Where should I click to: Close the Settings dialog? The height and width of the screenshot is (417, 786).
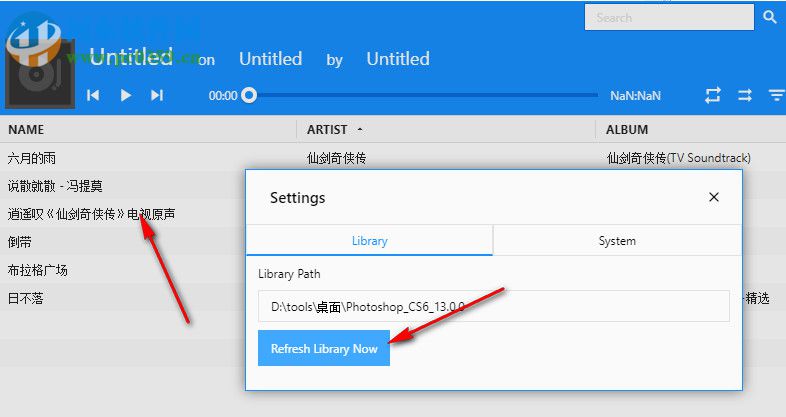(714, 197)
